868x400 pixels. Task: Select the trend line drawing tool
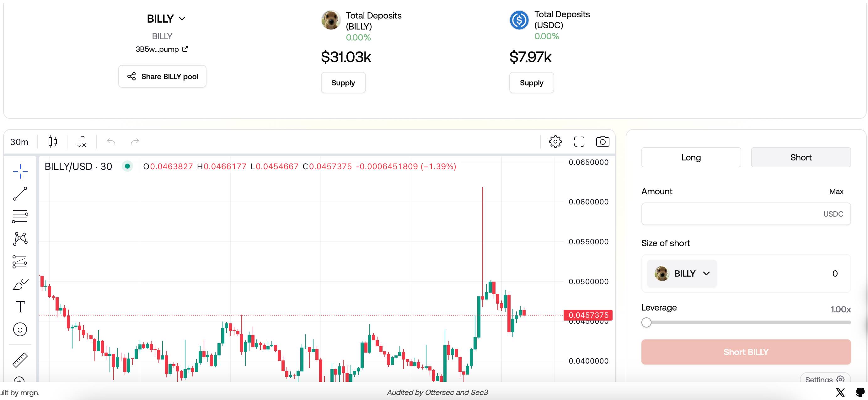point(20,194)
